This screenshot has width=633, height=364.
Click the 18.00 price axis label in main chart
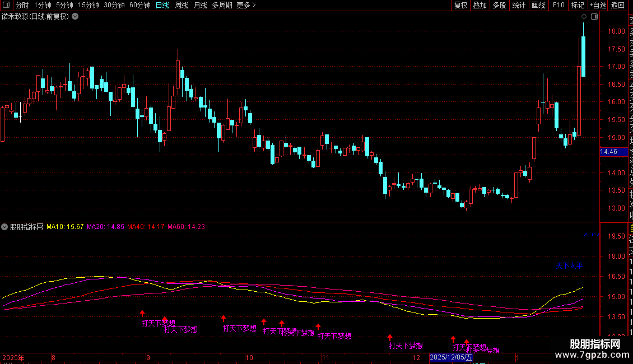pyautogui.click(x=616, y=31)
